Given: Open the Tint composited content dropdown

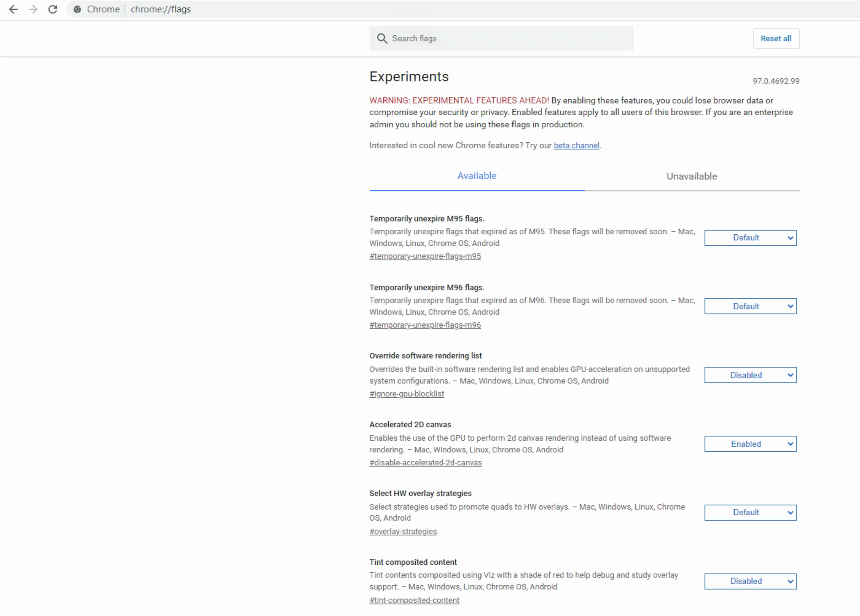Looking at the screenshot, I should 750,581.
